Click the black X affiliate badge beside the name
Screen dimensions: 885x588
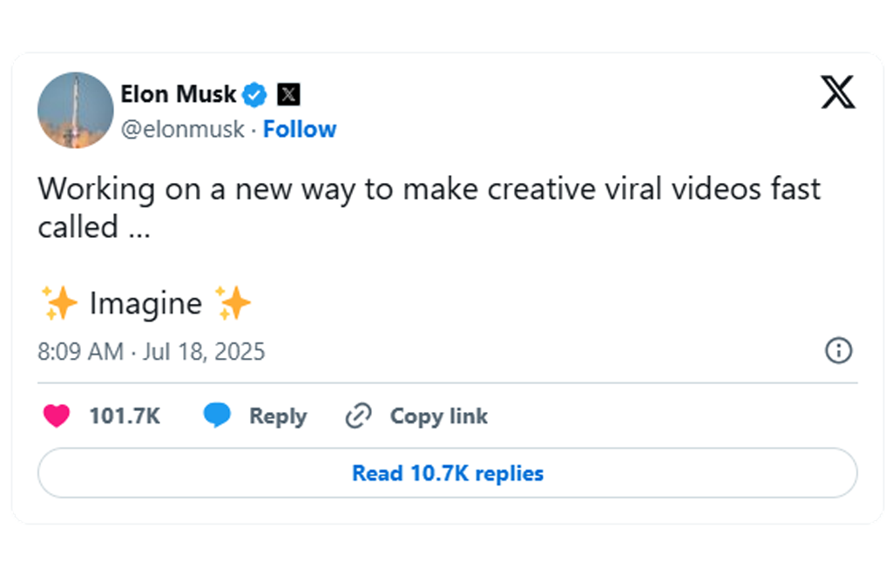tap(288, 94)
